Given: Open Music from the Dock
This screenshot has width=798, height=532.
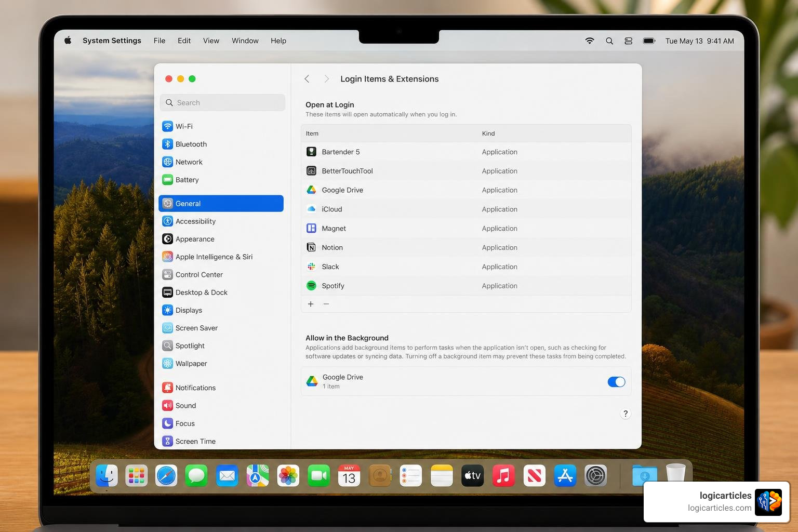Looking at the screenshot, I should point(503,475).
